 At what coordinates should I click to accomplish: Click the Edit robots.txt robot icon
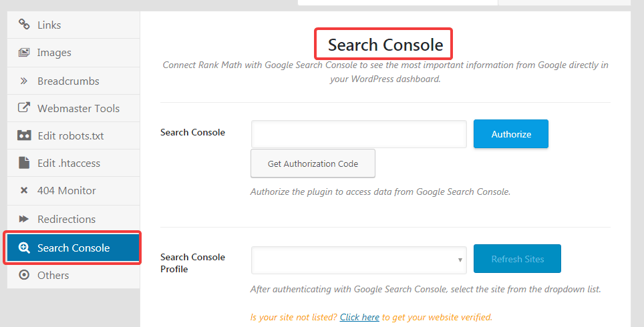[x=24, y=135]
